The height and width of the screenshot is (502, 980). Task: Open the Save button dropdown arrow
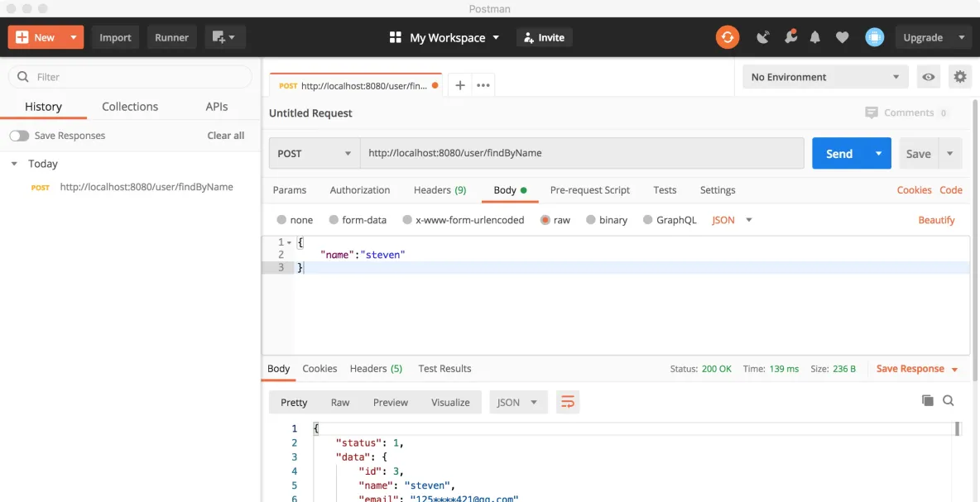coord(950,154)
